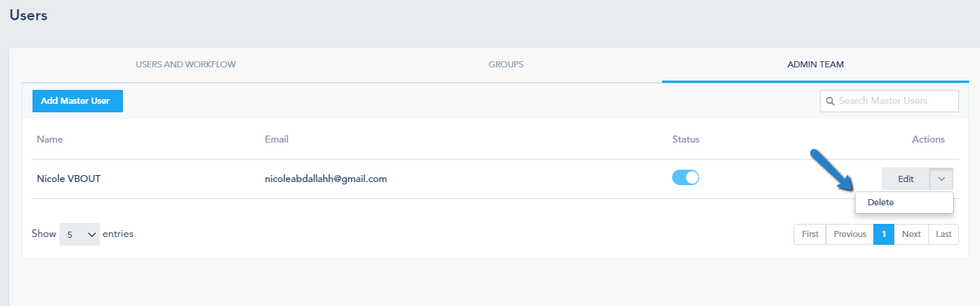This screenshot has width=980, height=306.
Task: Click the magnifier icon in search box
Action: click(830, 101)
